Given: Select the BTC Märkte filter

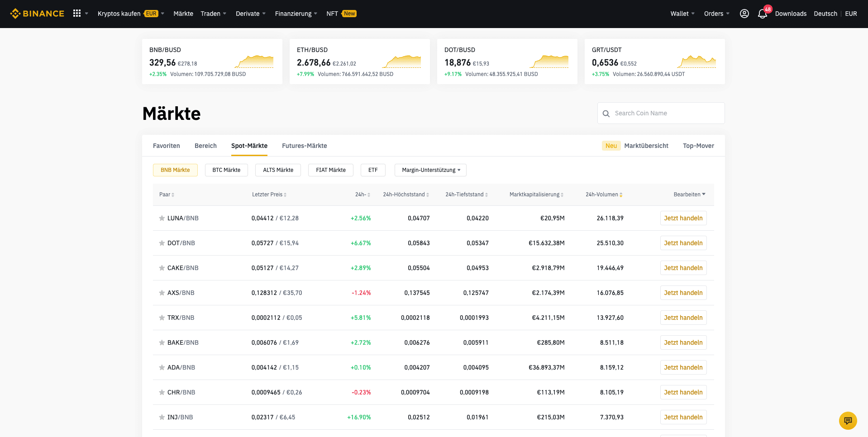Looking at the screenshot, I should pyautogui.click(x=226, y=170).
